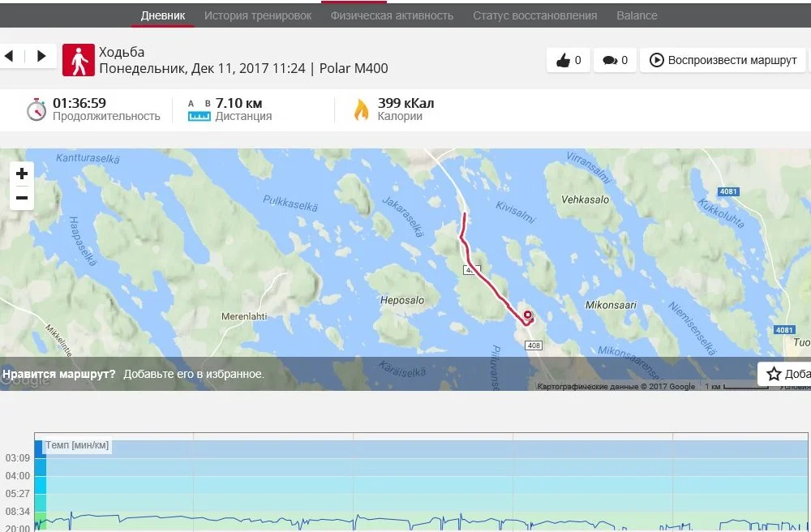Zoom in the map with plus button

pos(22,174)
